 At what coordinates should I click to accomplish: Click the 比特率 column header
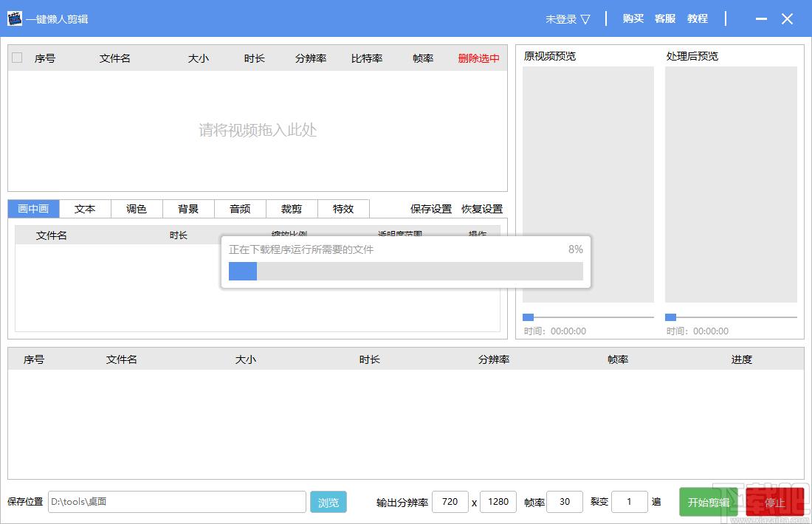pyautogui.click(x=367, y=58)
